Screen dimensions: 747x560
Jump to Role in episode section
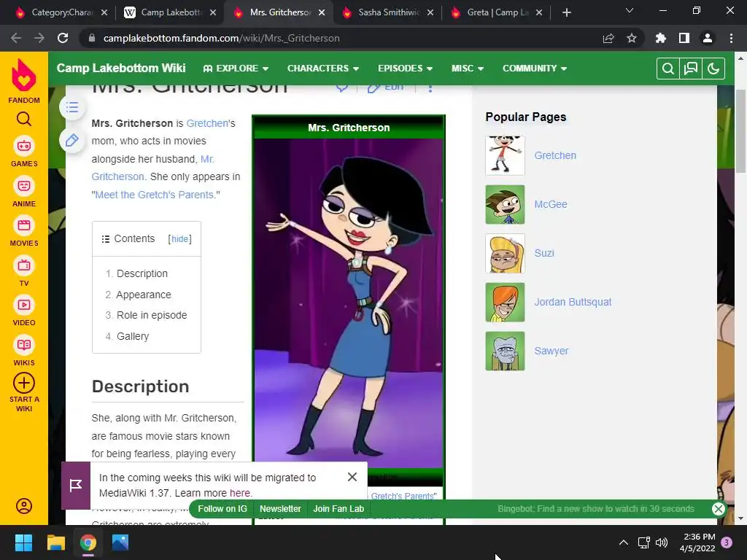[x=152, y=315]
